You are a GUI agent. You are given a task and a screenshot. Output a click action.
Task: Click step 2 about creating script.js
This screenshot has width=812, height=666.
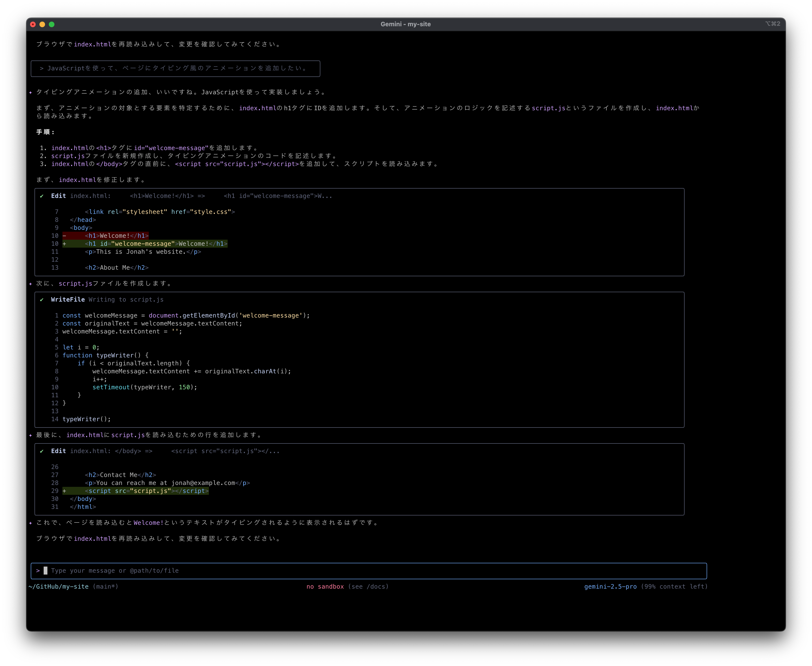coord(189,156)
